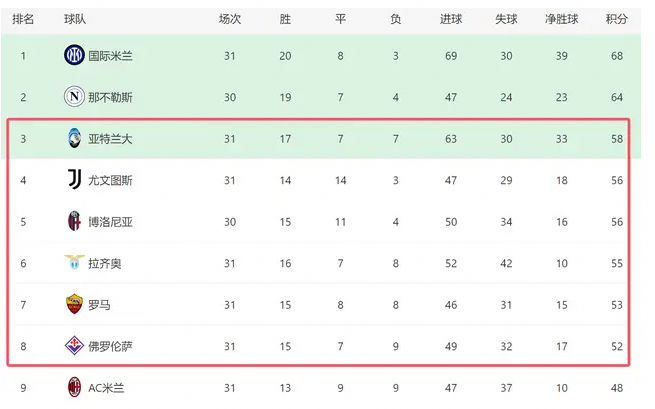The width and height of the screenshot is (655, 409).
Task: Select the 佛罗伦萨 team name
Action: coord(110,346)
